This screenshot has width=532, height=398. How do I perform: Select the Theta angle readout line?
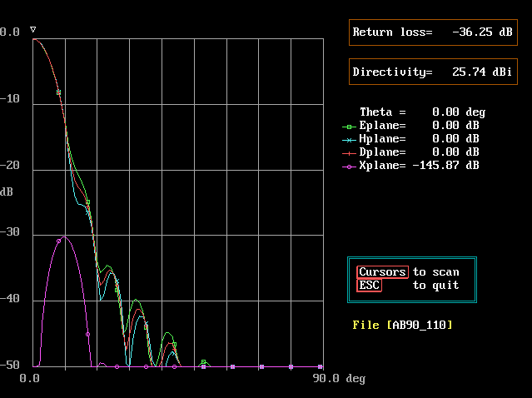422,112
